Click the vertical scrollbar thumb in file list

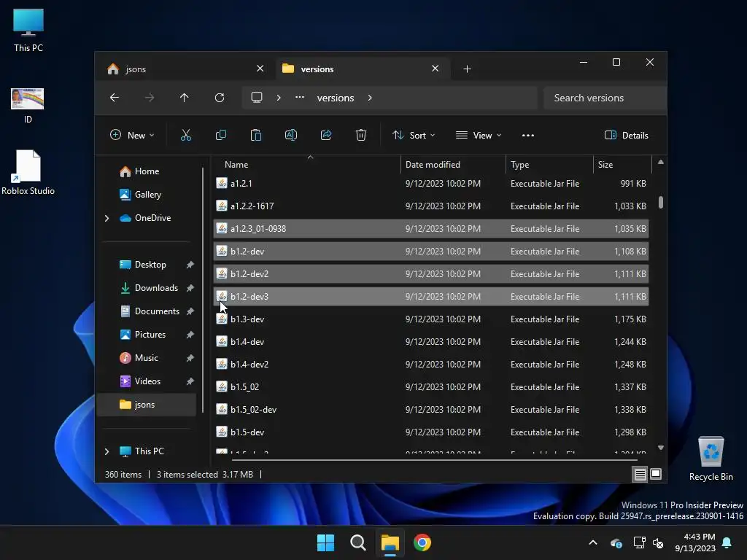tap(661, 202)
